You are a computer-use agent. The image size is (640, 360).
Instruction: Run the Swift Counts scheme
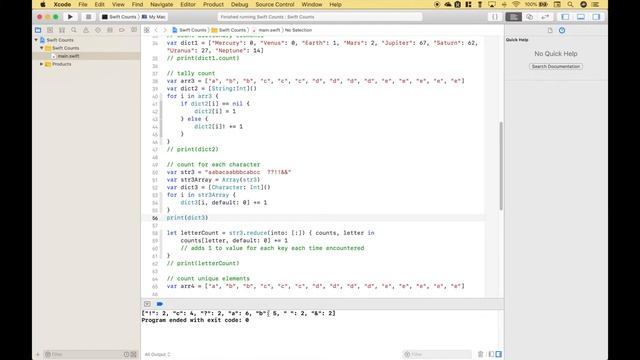(x=70, y=17)
